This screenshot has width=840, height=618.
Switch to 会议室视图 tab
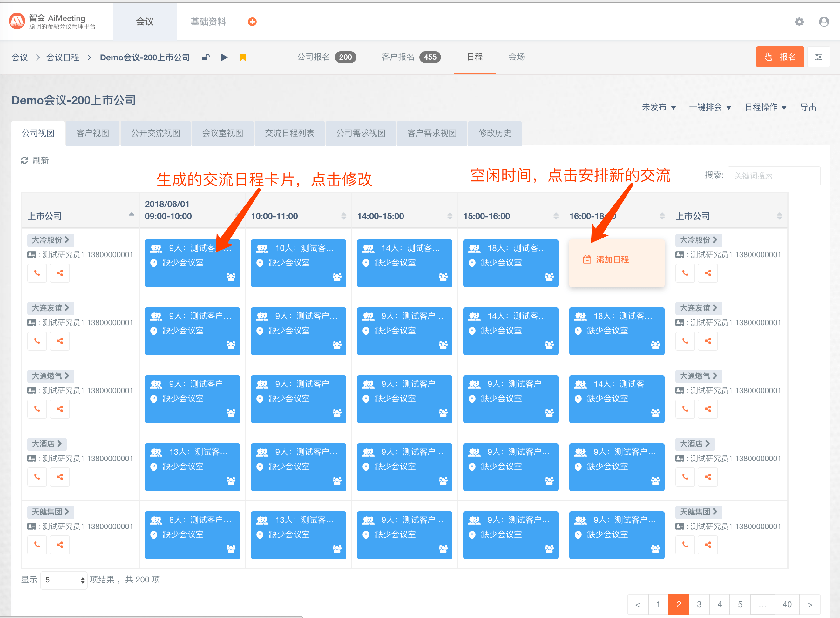click(223, 133)
